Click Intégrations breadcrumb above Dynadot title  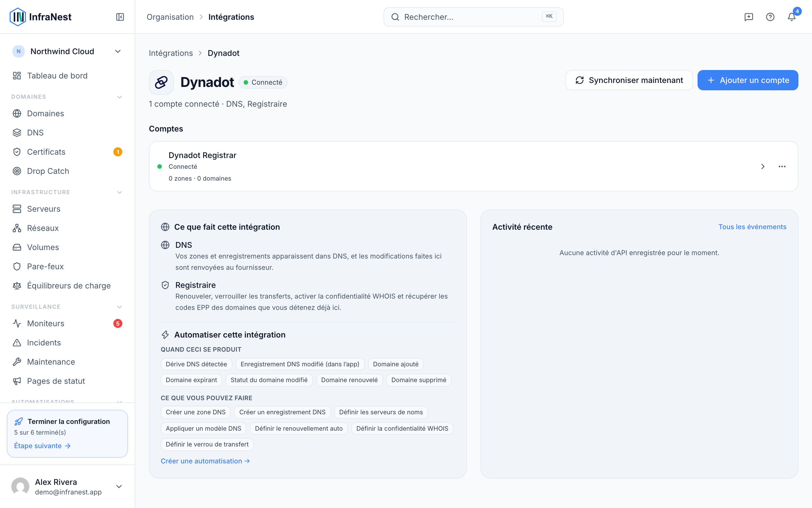pyautogui.click(x=171, y=53)
